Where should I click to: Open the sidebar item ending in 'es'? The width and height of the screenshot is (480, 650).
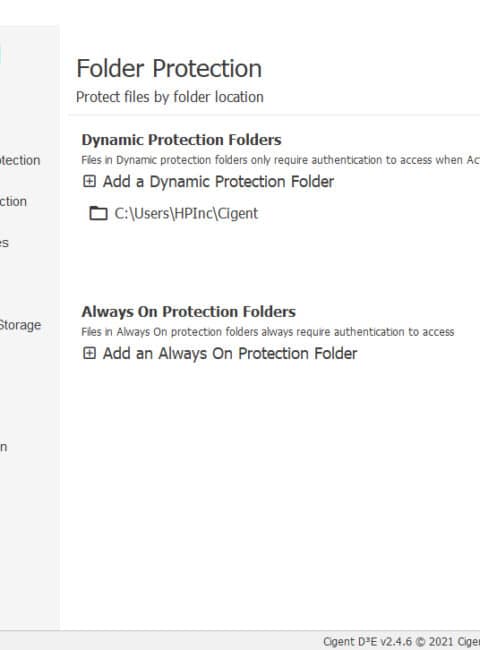[4, 243]
